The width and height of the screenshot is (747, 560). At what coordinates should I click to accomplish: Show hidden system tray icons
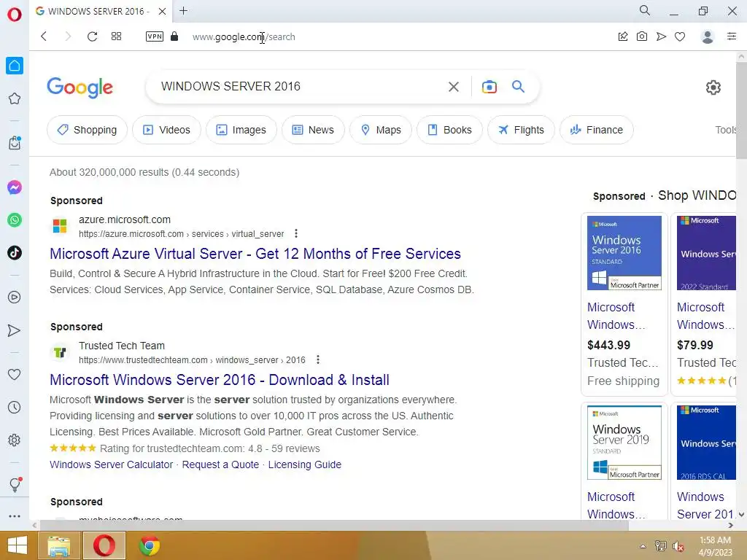pyautogui.click(x=643, y=546)
